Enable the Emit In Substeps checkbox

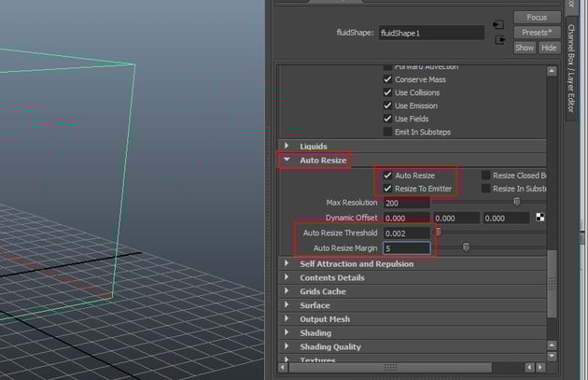pyautogui.click(x=387, y=132)
